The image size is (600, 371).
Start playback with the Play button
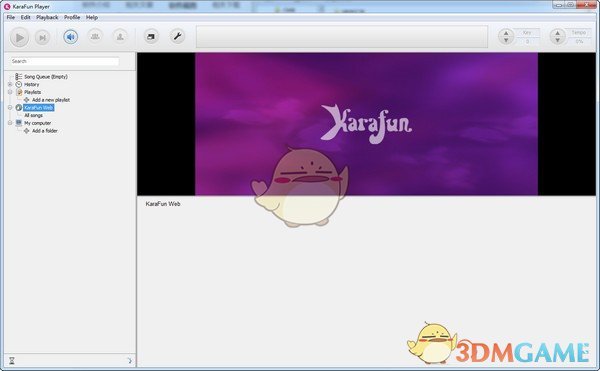coord(19,37)
